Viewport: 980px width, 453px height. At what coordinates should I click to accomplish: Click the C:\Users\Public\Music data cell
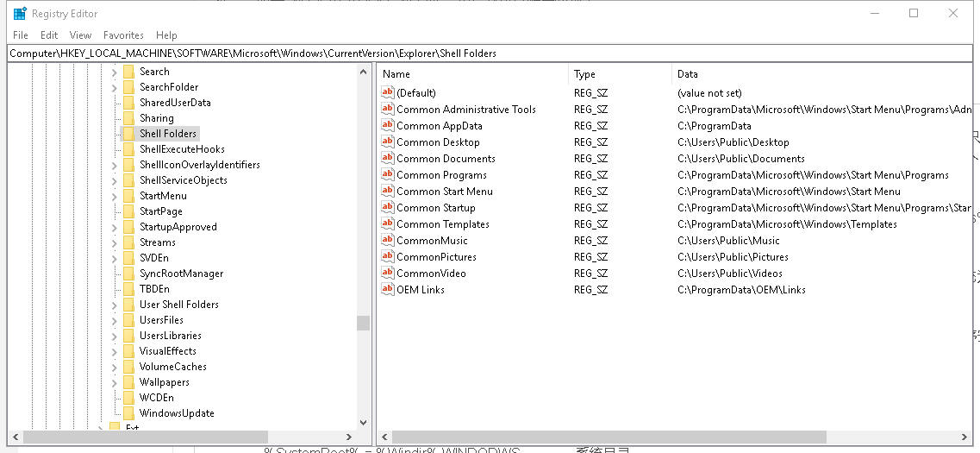[x=728, y=240]
